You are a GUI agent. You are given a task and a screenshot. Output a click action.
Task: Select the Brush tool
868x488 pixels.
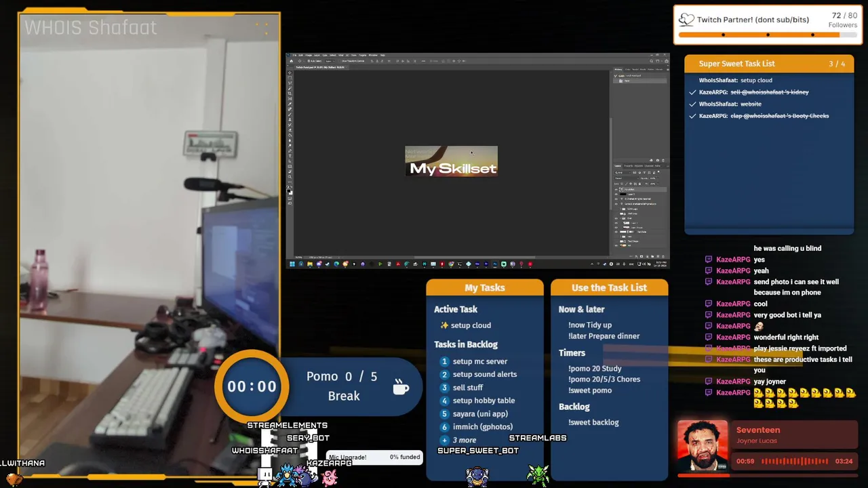(290, 115)
